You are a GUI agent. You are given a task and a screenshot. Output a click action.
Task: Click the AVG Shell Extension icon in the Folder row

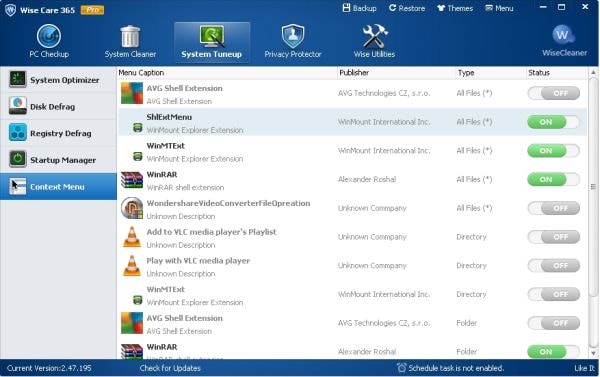click(132, 323)
